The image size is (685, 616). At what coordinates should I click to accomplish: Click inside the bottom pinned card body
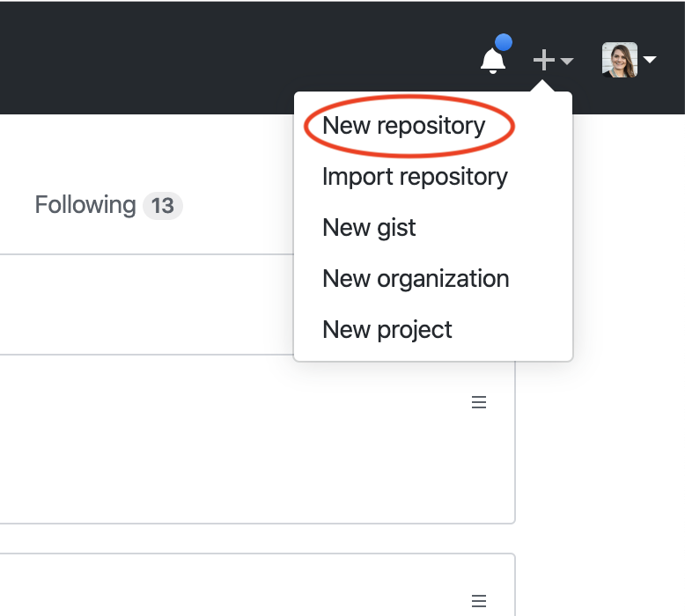(220, 590)
